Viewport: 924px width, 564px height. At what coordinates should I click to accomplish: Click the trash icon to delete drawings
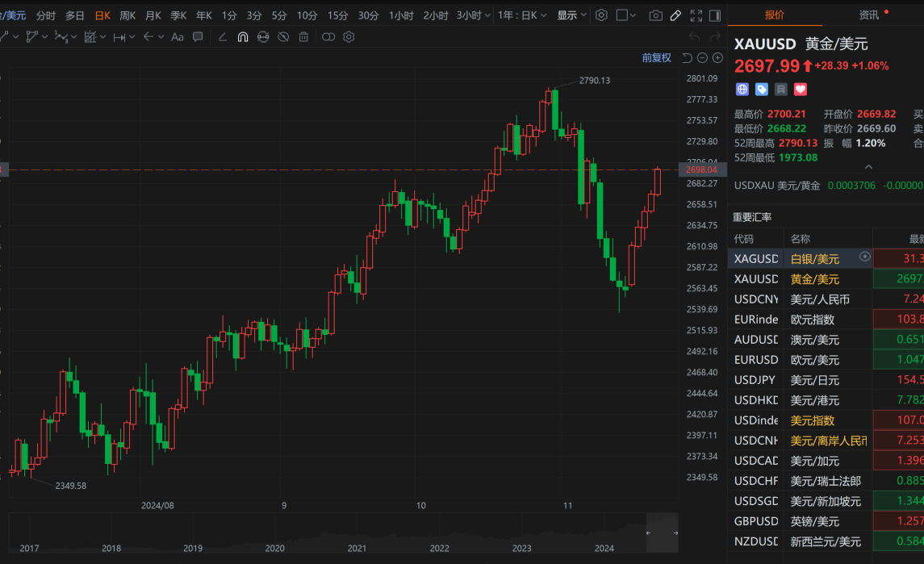303,37
